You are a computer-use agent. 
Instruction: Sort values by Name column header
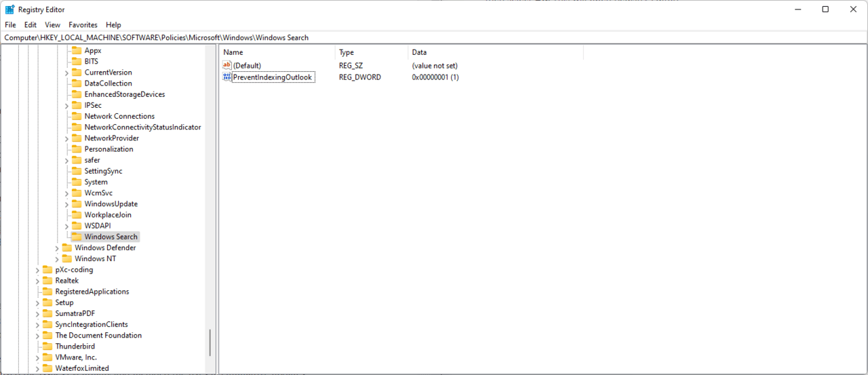click(277, 52)
